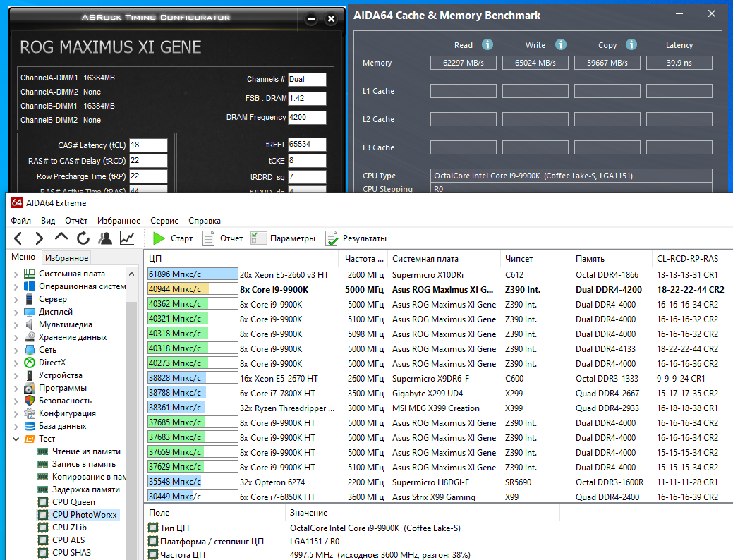The image size is (733, 560).
Task: Select the CPU Queen test
Action: pos(73,501)
